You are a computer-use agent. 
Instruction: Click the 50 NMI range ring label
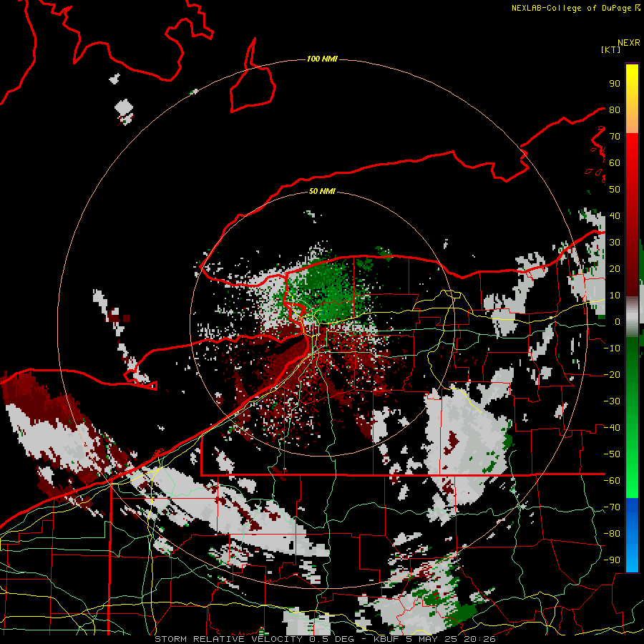point(322,191)
